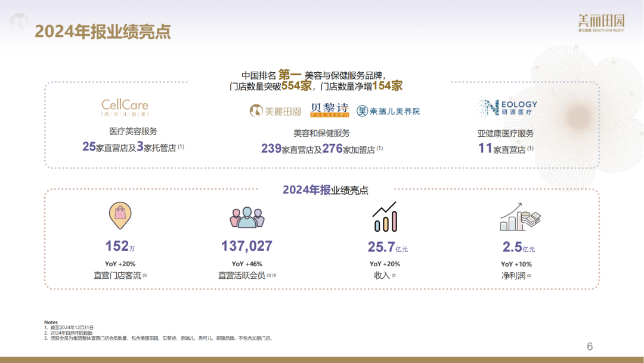Click the 美丽田园 company logo in the top-right corner

pos(601,23)
